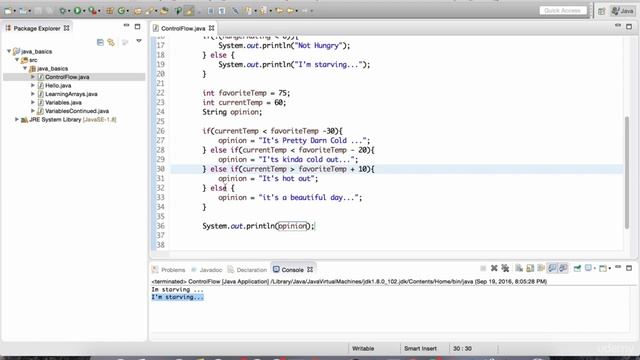Toggle Show Whitespace Characters icon
The width and height of the screenshot is (640, 360).
222,11
